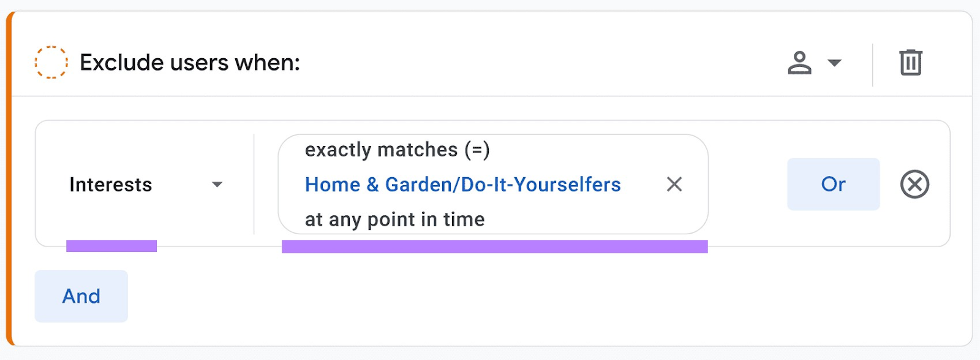The height and width of the screenshot is (360, 980).
Task: Click the filter card showing the interest match
Action: 495,184
